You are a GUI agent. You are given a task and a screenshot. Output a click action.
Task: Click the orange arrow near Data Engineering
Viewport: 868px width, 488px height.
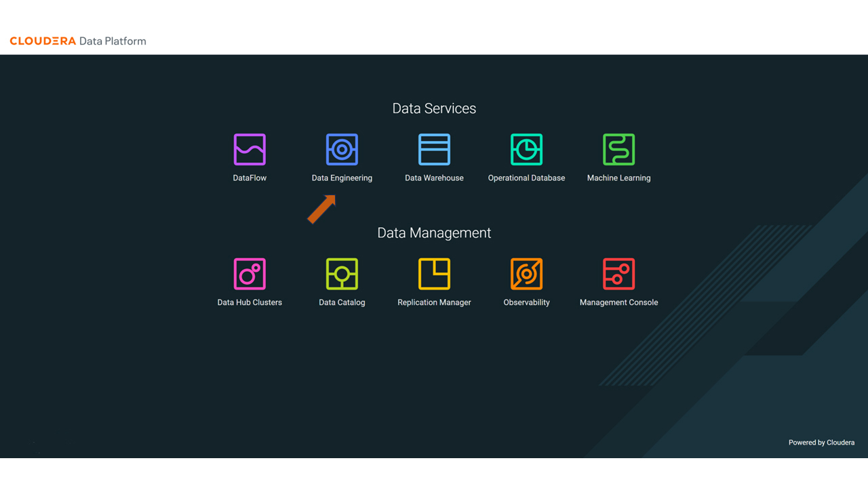pos(321,209)
